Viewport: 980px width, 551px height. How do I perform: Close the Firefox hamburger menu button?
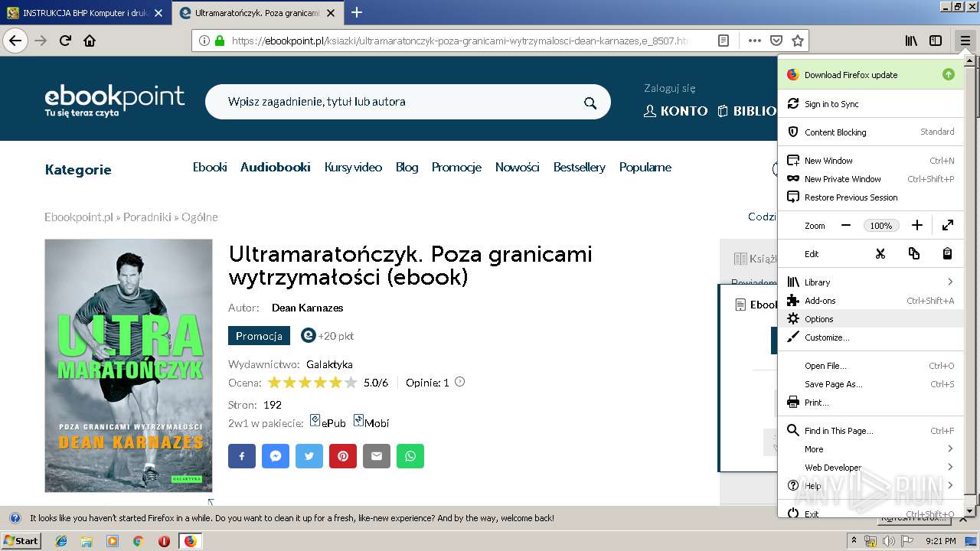pyautogui.click(x=965, y=41)
